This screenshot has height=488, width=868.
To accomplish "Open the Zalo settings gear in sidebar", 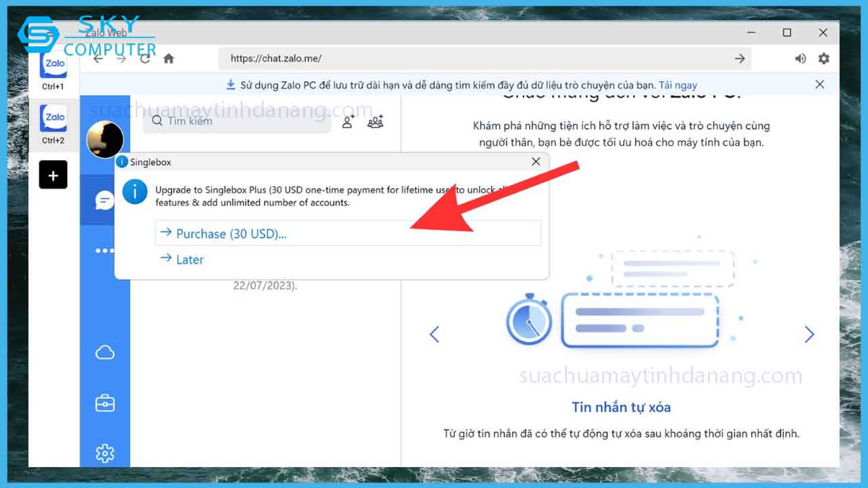I will pos(104,453).
